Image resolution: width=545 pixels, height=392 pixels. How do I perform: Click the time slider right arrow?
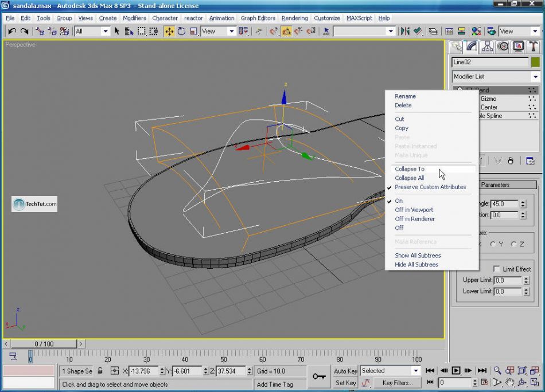(81, 344)
